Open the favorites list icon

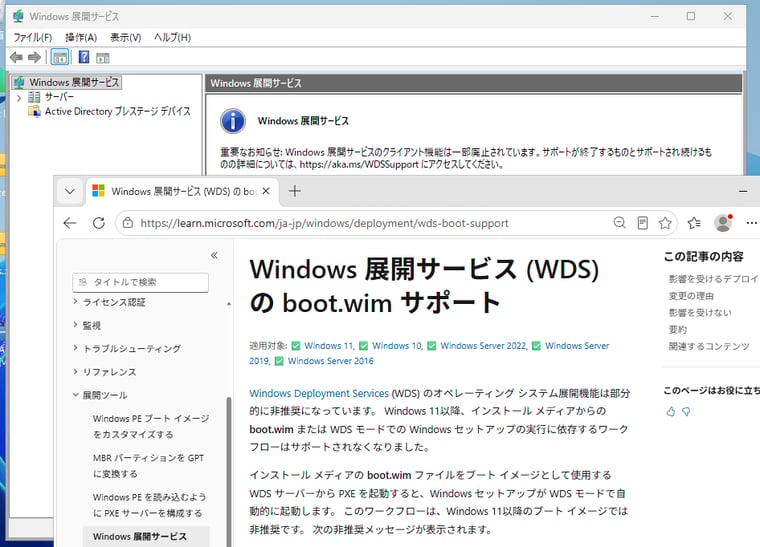[694, 223]
